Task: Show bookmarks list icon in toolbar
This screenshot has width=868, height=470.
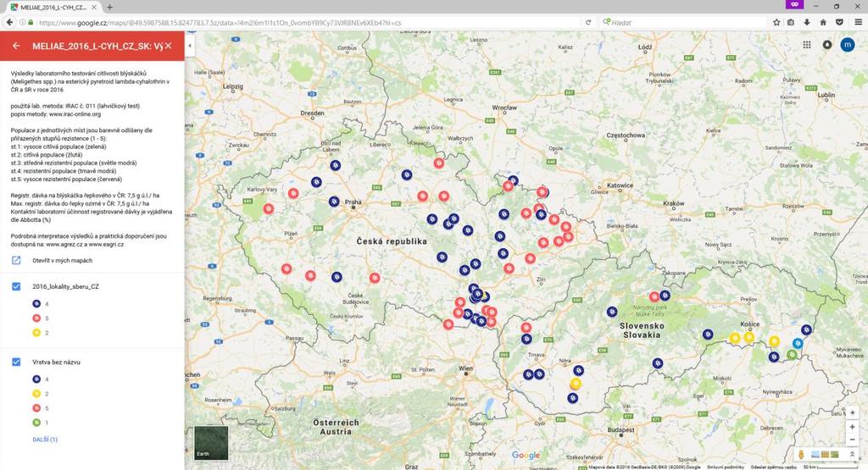Action: point(791,22)
